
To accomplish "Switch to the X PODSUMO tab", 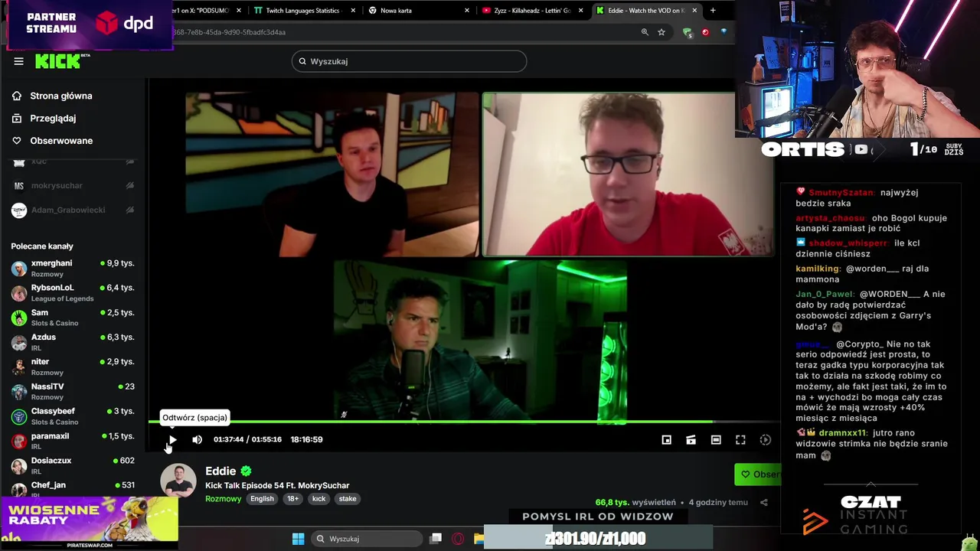I will click(x=207, y=11).
